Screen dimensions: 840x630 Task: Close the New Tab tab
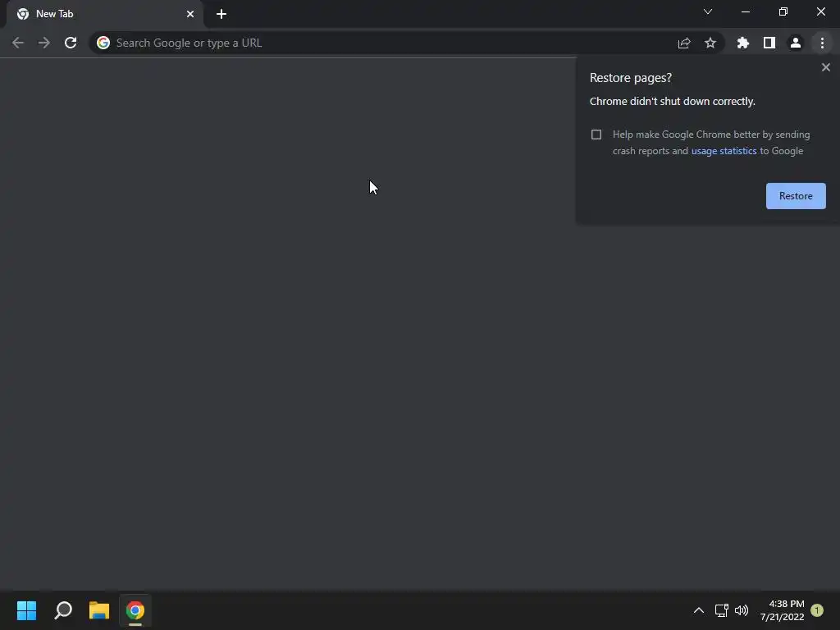tap(190, 14)
